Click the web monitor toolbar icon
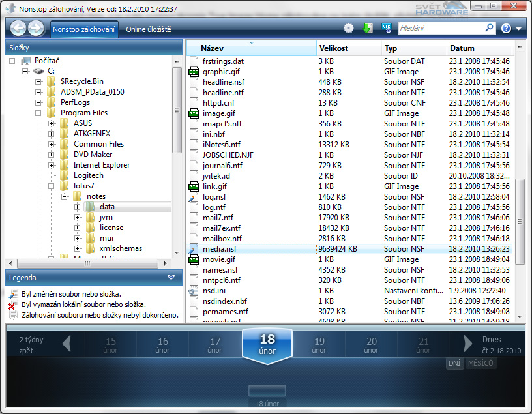Screen dimensions: 532x414 (x=385, y=29)
